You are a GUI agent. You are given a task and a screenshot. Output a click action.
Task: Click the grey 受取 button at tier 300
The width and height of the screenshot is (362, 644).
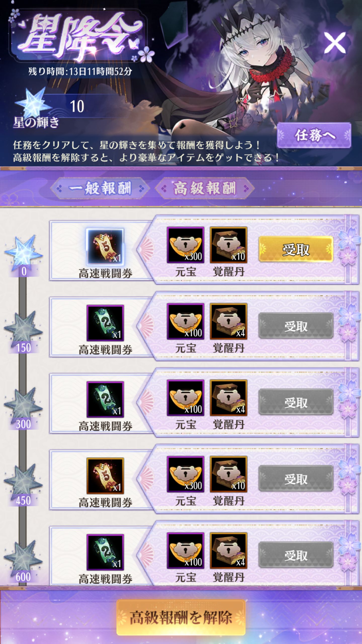point(296,402)
